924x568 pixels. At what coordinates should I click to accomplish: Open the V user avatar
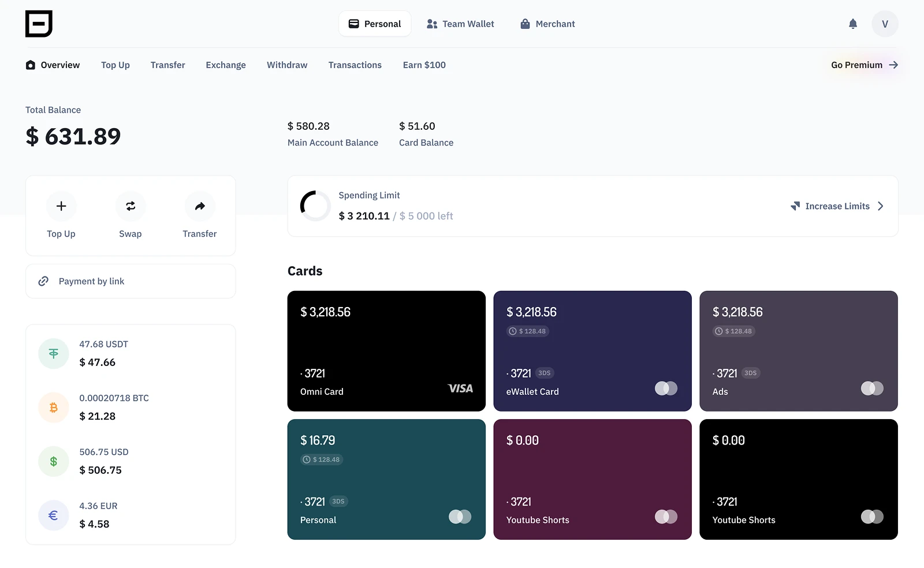pos(885,24)
